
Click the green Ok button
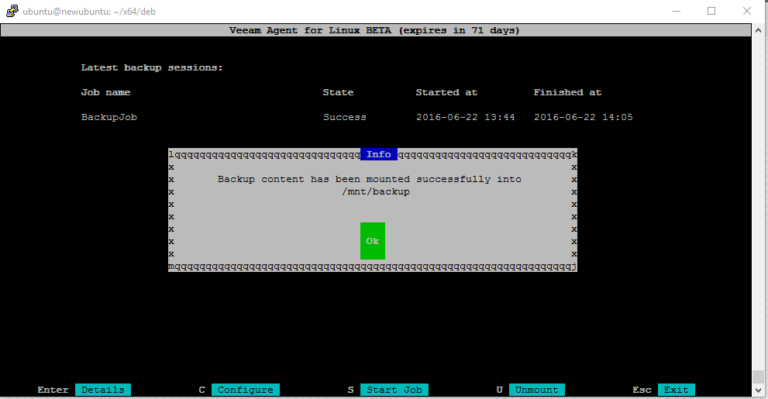click(372, 241)
